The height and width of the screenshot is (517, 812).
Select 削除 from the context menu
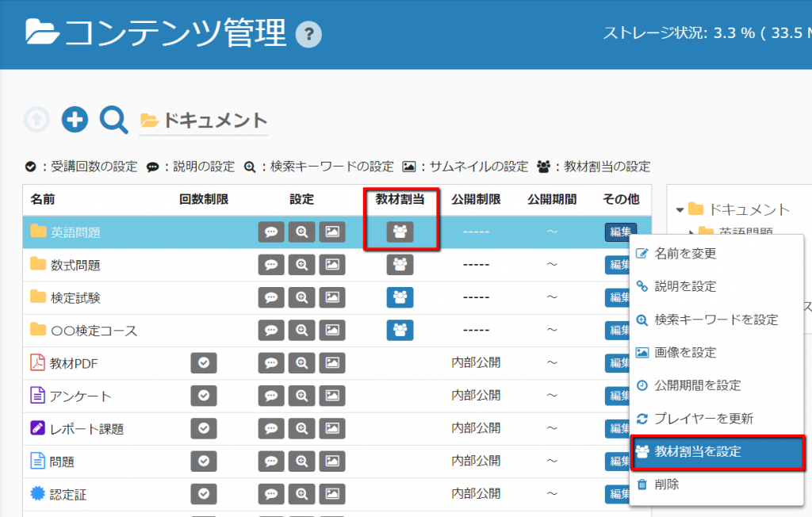pyautogui.click(x=666, y=484)
